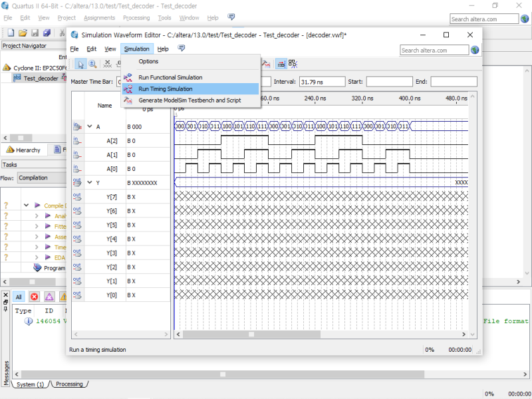Collapse the A signal group in the waveform editor
This screenshot has height=399, width=532.
(89, 126)
